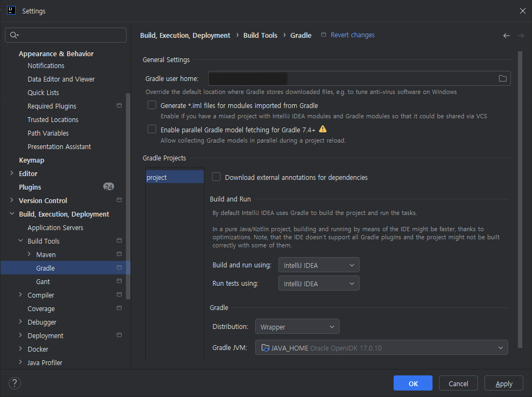The height and width of the screenshot is (397, 532).
Task: Click the settings search input field
Action: [66, 35]
